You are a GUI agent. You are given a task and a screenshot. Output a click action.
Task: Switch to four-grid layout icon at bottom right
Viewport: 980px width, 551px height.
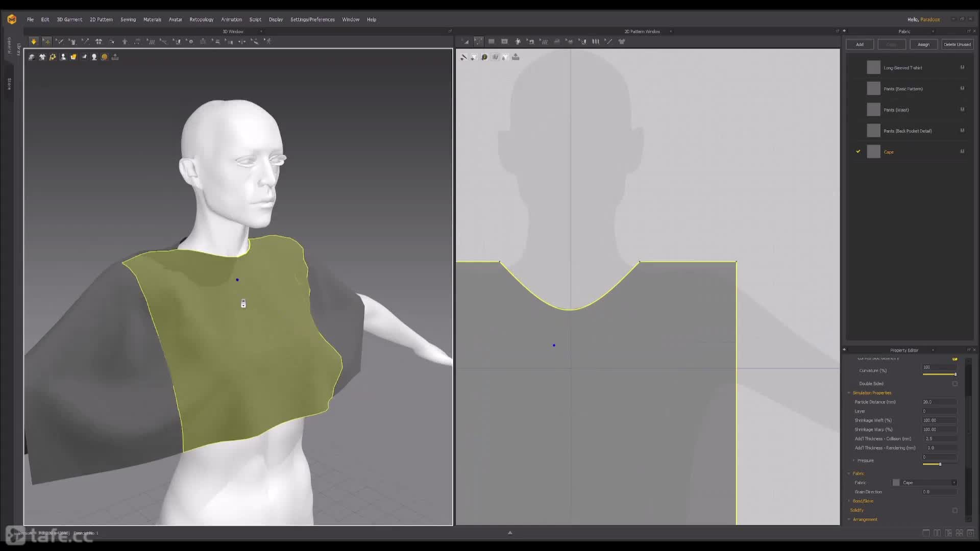[960, 533]
